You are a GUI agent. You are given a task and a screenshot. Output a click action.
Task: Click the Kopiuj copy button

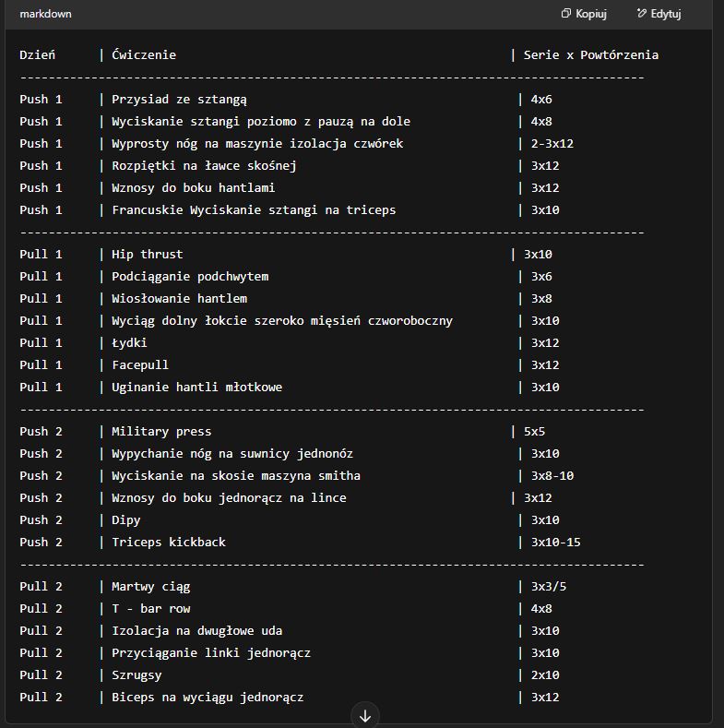click(x=584, y=14)
